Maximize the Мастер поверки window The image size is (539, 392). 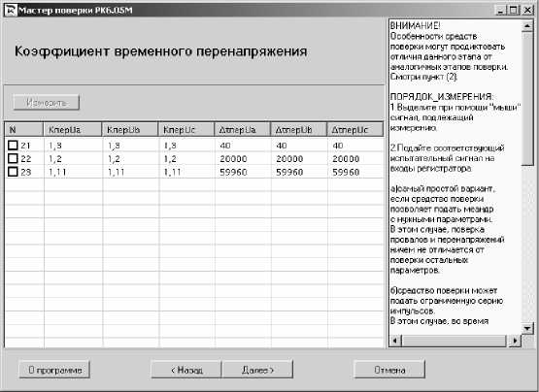click(x=513, y=11)
